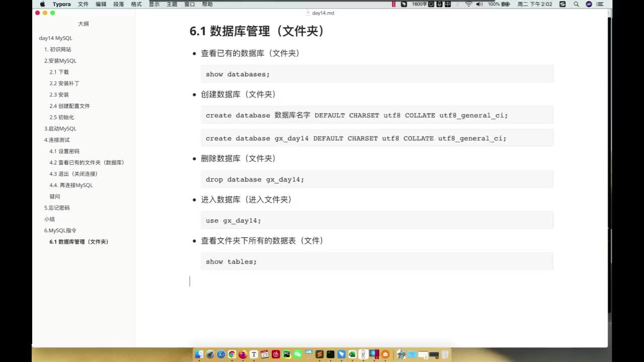
Task: Open the 编辑 menu
Action: (101, 4)
